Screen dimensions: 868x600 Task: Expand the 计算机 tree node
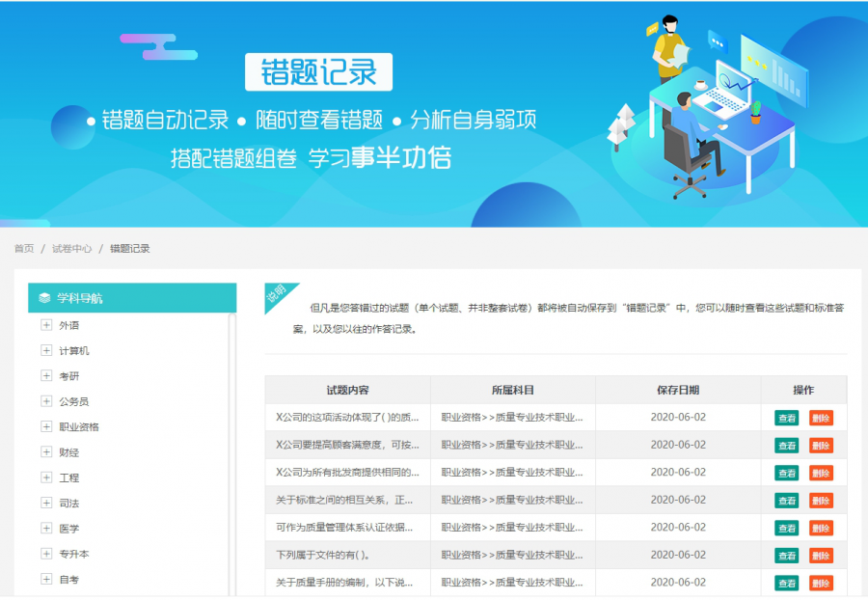(46, 350)
